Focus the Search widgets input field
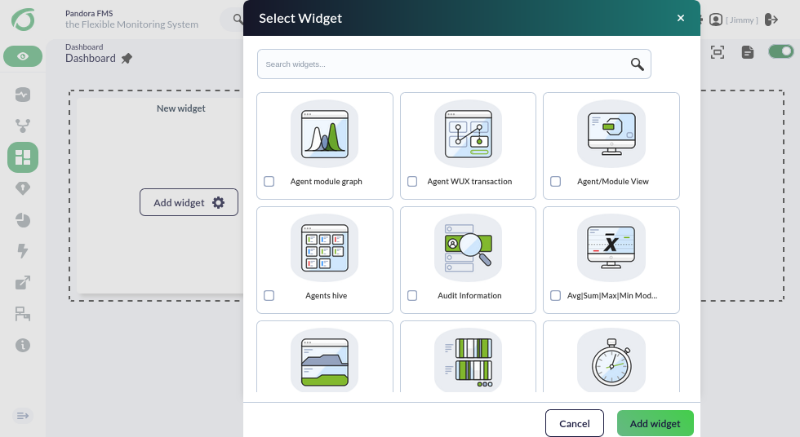Image resolution: width=800 pixels, height=437 pixels. point(454,64)
